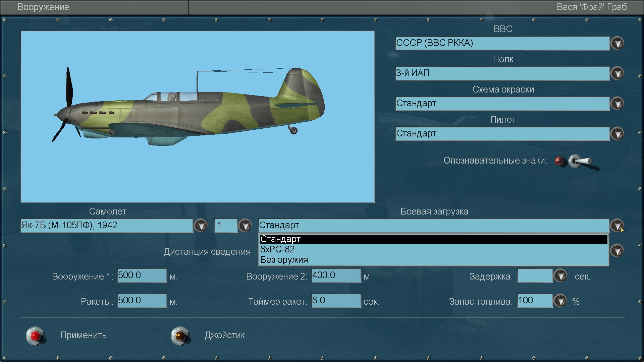Expand the Пилот dropdown arrow
Viewport: 644px width, 362px height.
coord(617,134)
